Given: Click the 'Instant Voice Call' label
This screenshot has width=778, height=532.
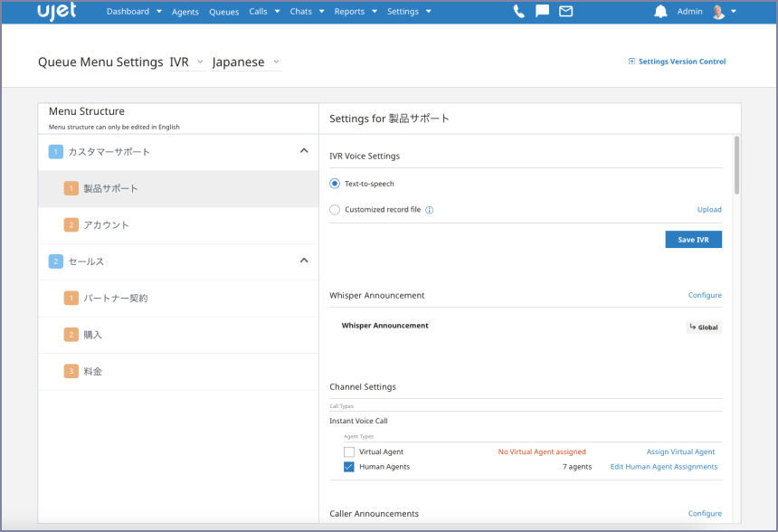Looking at the screenshot, I should click(x=358, y=421).
